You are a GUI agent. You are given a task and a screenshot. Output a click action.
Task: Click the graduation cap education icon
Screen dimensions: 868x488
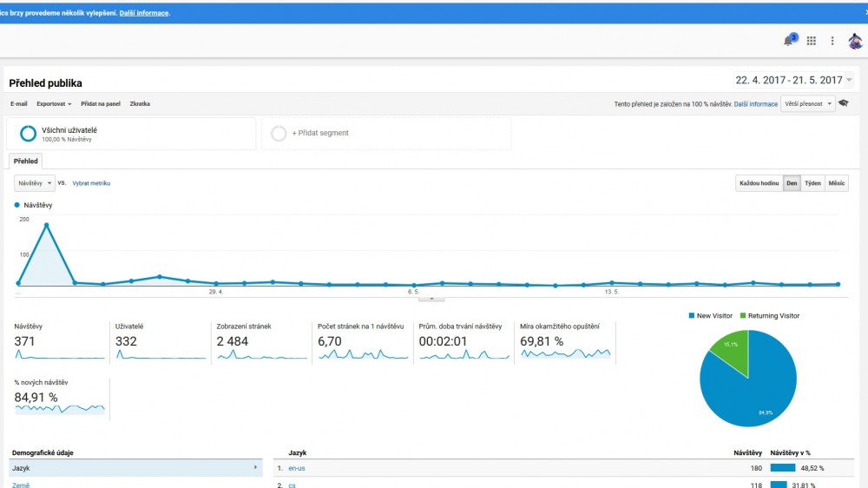844,103
